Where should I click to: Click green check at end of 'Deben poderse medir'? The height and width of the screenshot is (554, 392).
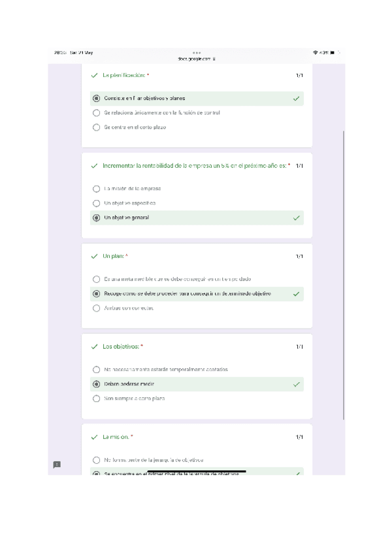(x=297, y=384)
